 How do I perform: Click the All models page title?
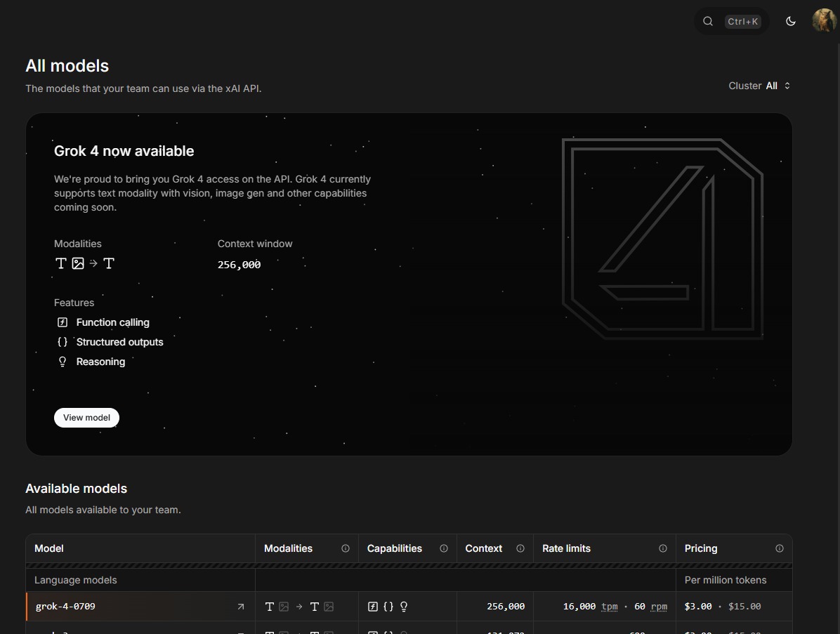67,66
